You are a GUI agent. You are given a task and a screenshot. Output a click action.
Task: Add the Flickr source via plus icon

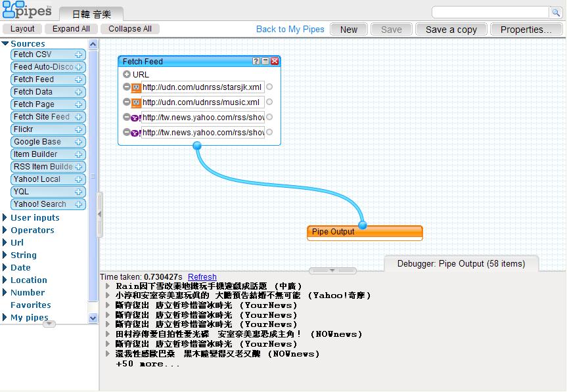click(x=78, y=129)
